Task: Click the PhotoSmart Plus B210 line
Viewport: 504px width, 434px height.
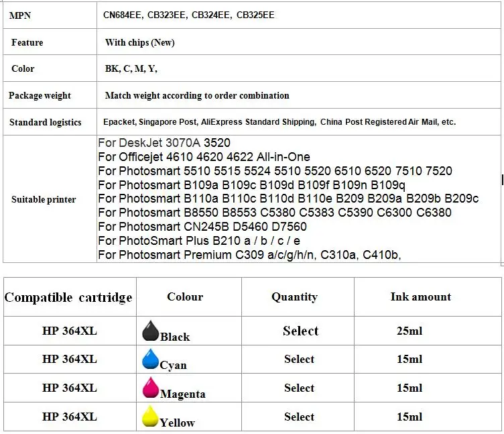Action: tap(199, 241)
